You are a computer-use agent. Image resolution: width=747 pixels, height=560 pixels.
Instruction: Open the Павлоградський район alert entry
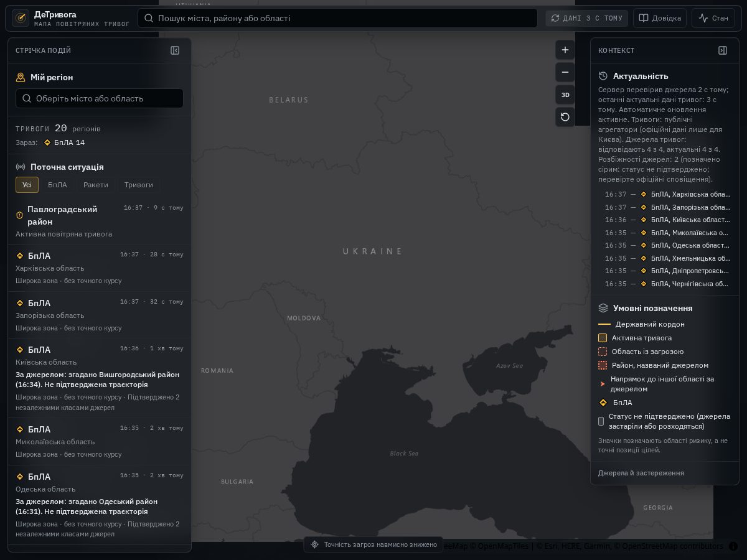click(x=100, y=221)
